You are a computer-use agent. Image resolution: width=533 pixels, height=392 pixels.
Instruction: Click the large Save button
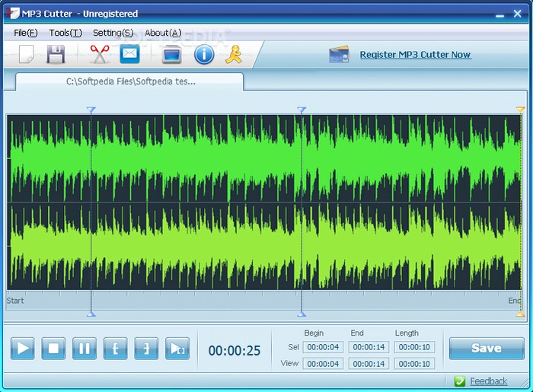pos(486,349)
